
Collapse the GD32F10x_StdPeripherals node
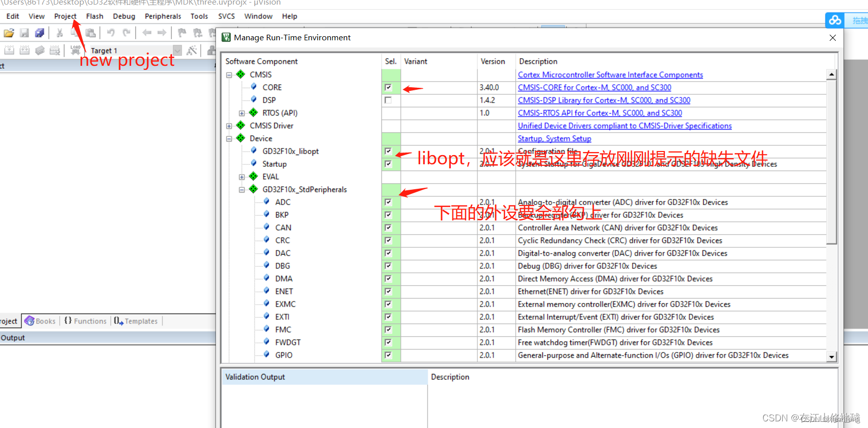click(242, 190)
